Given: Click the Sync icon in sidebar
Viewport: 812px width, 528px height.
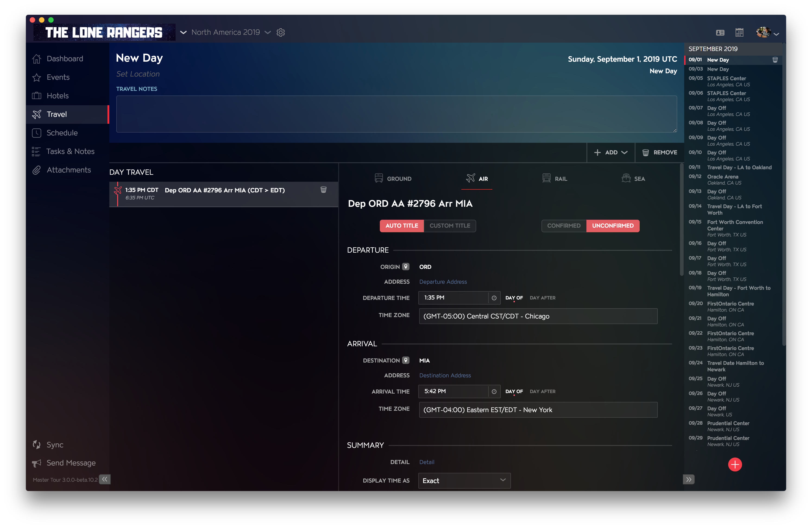Looking at the screenshot, I should tap(37, 444).
